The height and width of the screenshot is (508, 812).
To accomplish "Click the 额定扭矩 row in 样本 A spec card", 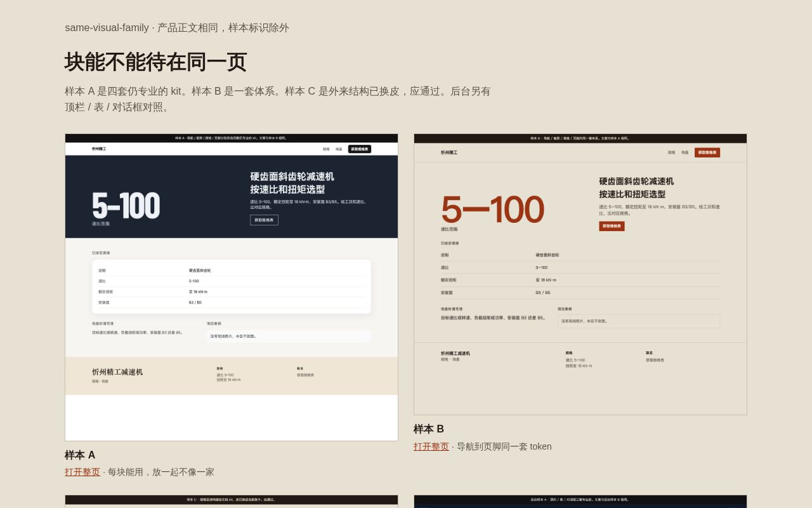I will click(x=232, y=291).
